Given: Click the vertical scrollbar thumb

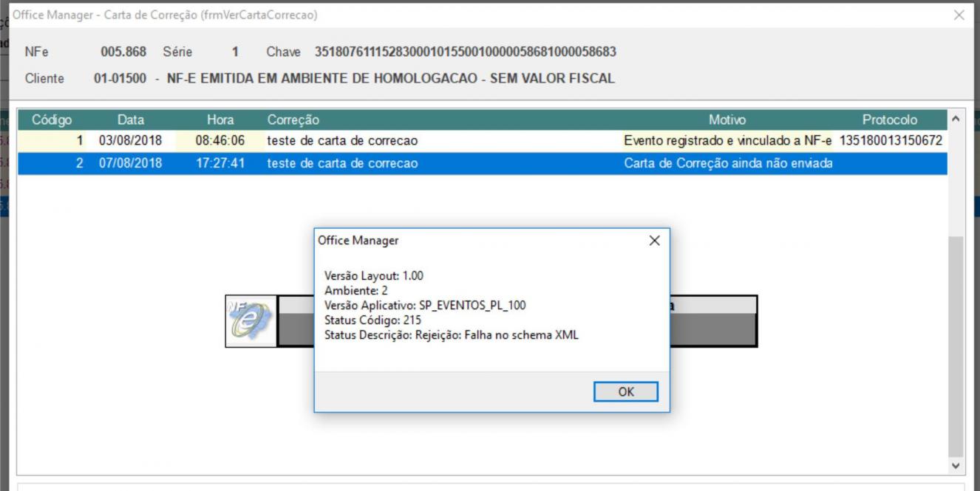Looking at the screenshot, I should [x=956, y=346].
